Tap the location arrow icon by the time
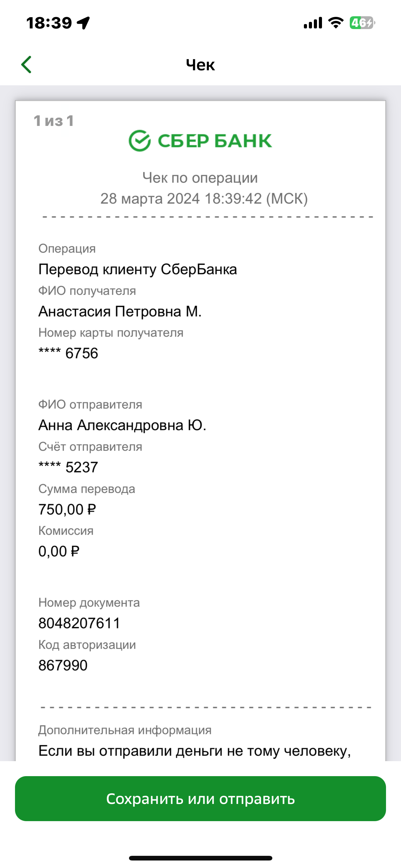The image size is (401, 868). coord(83,23)
